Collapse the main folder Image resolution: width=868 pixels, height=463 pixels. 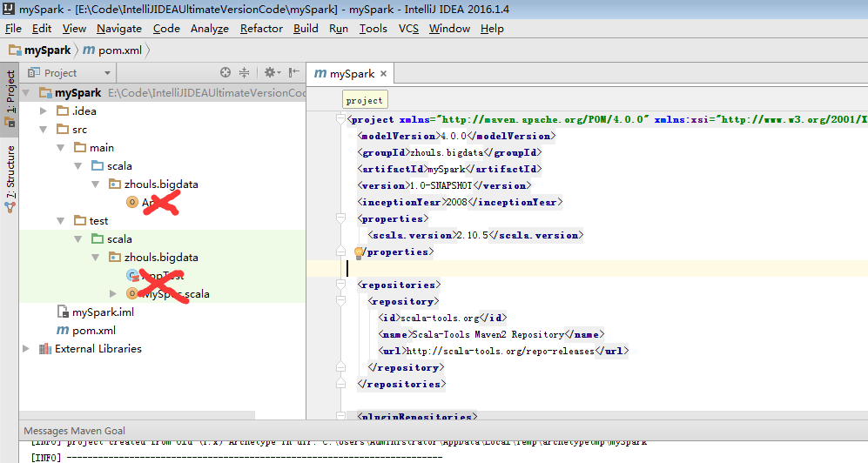(x=61, y=148)
